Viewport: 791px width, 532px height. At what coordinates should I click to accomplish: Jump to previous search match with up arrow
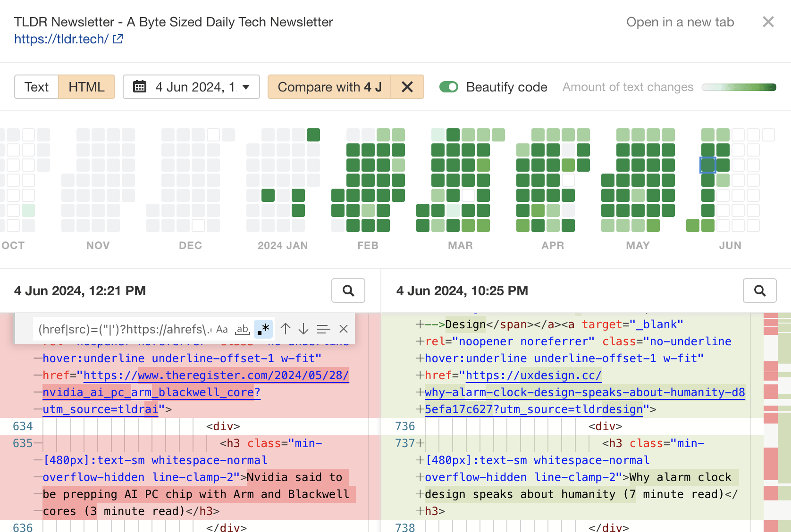[x=285, y=329]
